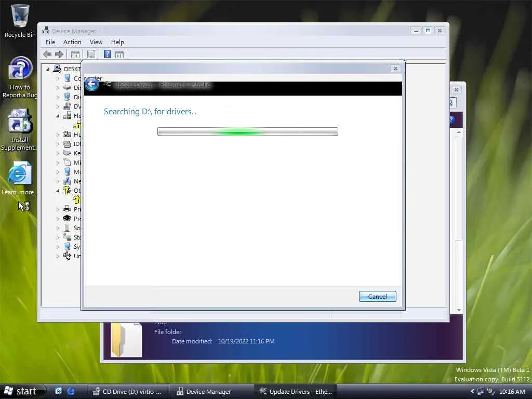Click the Keyboards category icon
Image resolution: width=532 pixels, height=399 pixels.
point(67,153)
